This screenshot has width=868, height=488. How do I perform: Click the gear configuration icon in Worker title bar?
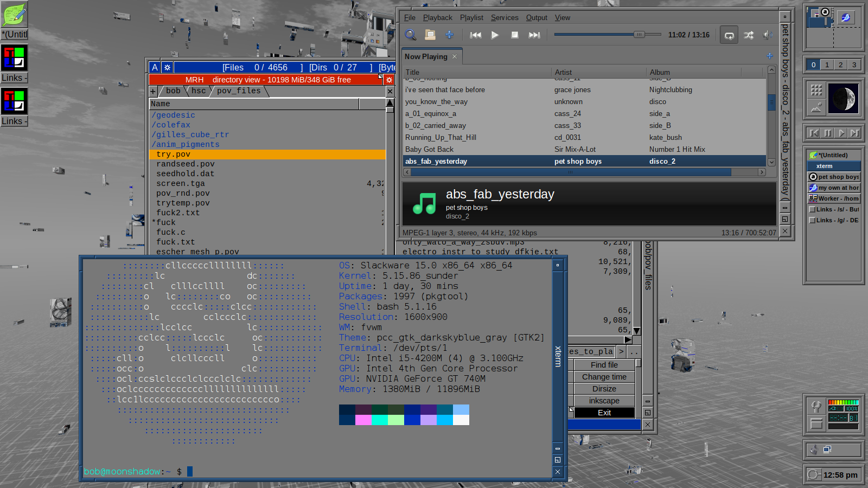click(x=167, y=67)
